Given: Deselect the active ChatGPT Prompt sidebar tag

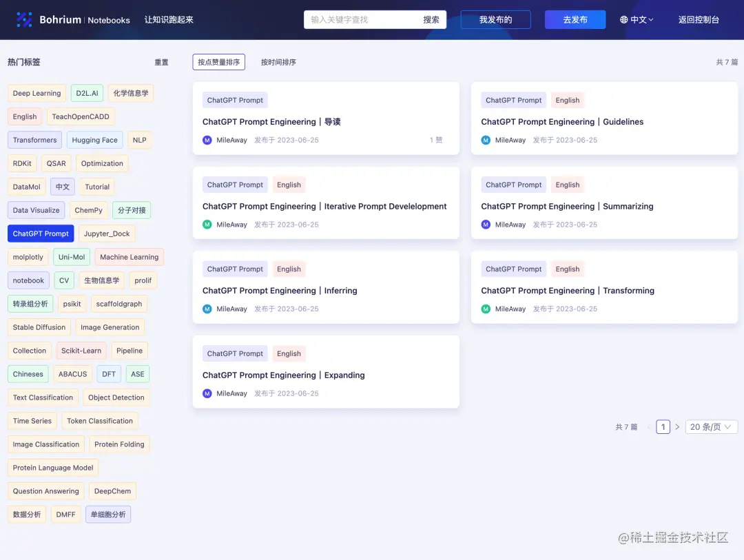Looking at the screenshot, I should click(41, 234).
